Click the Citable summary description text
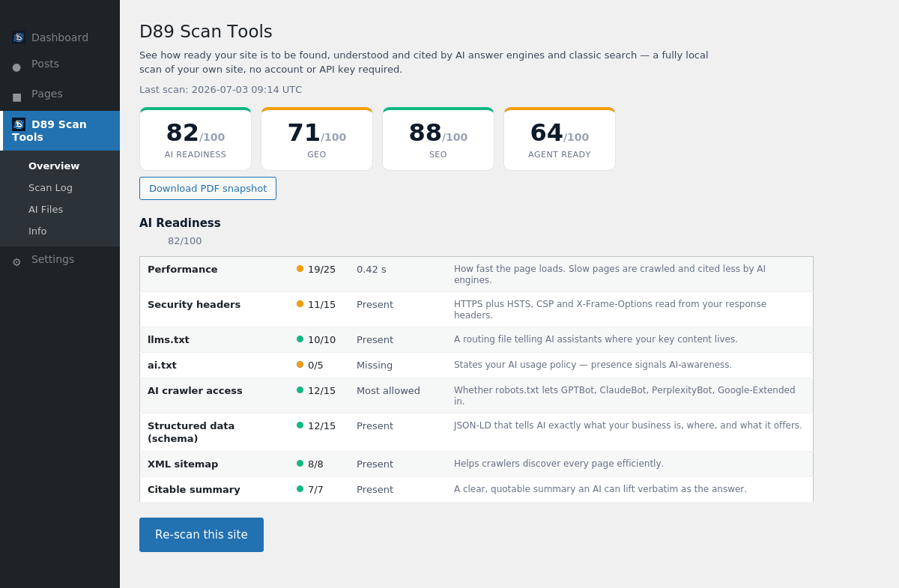Viewport: 899px width, 588px height. coord(600,489)
